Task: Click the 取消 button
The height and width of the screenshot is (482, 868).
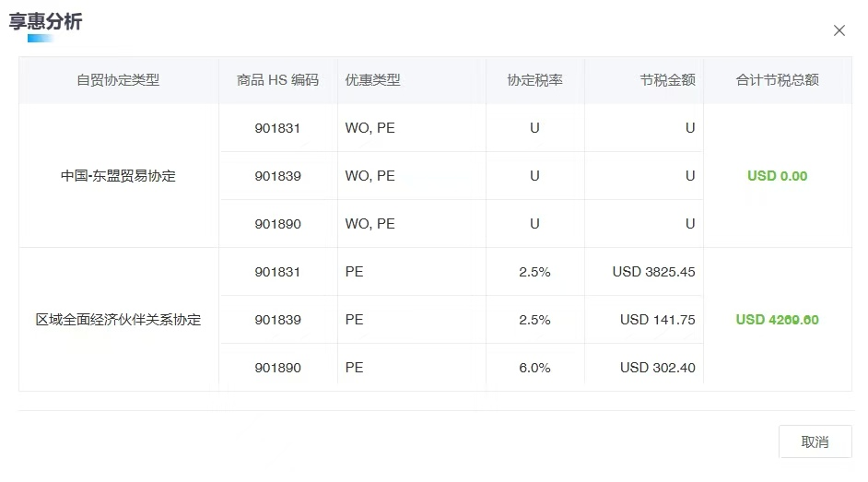Action: [x=815, y=441]
